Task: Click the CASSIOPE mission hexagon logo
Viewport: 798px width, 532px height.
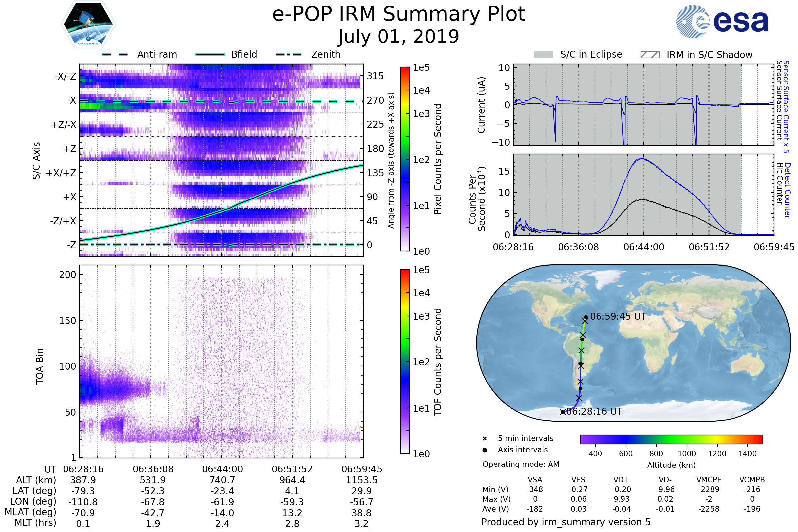Action: pyautogui.click(x=88, y=24)
